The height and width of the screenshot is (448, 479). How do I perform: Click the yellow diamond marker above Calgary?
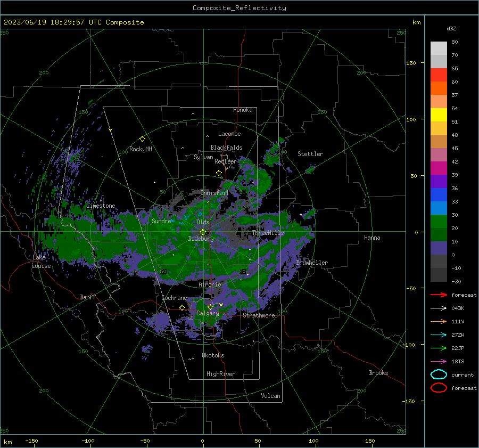(210, 307)
